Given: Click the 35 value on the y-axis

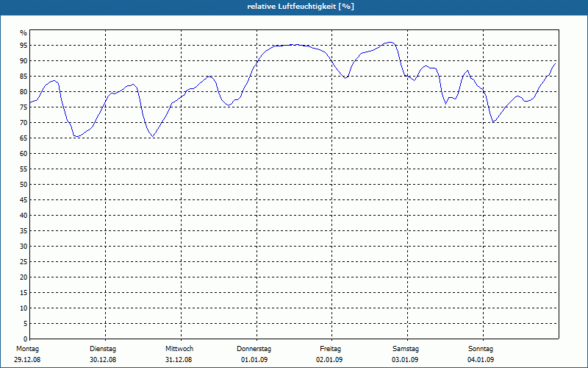Looking at the screenshot, I should click(x=24, y=231).
